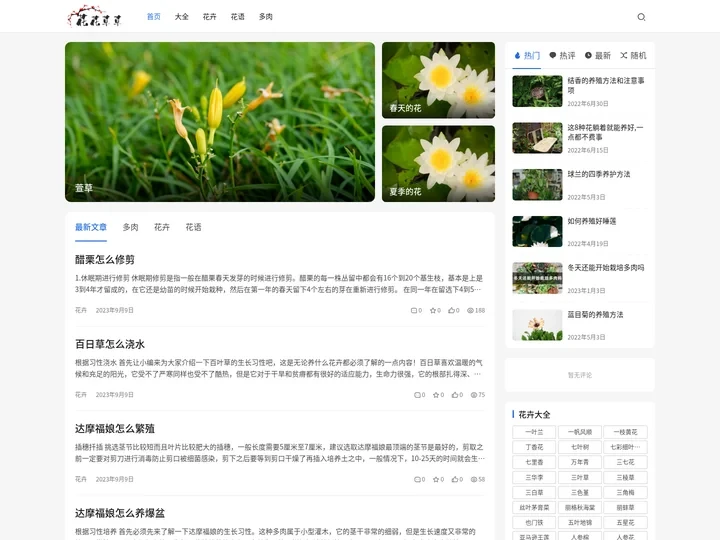Viewport: 720px width, 540px height.
Task: Click the star favorite icon under 醋栗怎么修剪
Action: click(x=433, y=310)
